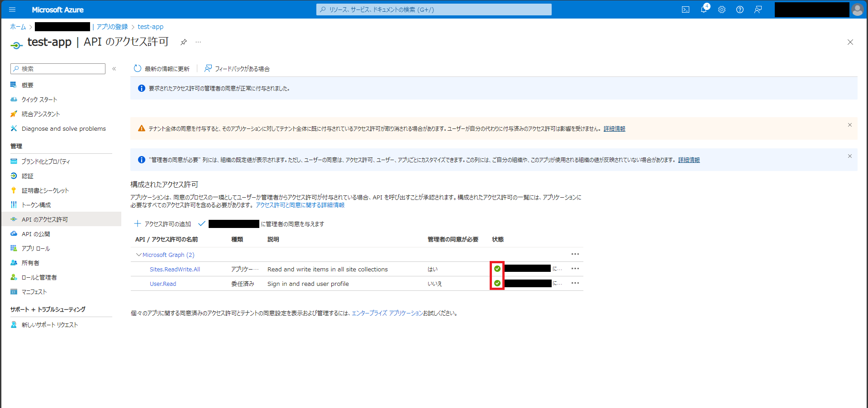Screen dimensions: 868x408
Task: Open 詳細情報 link in the warning banner
Action: (614, 129)
